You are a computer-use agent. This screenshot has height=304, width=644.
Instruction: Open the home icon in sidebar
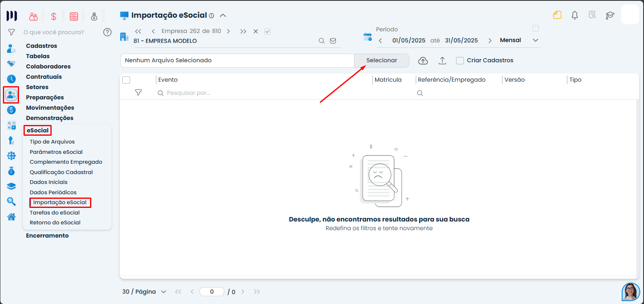[11, 217]
